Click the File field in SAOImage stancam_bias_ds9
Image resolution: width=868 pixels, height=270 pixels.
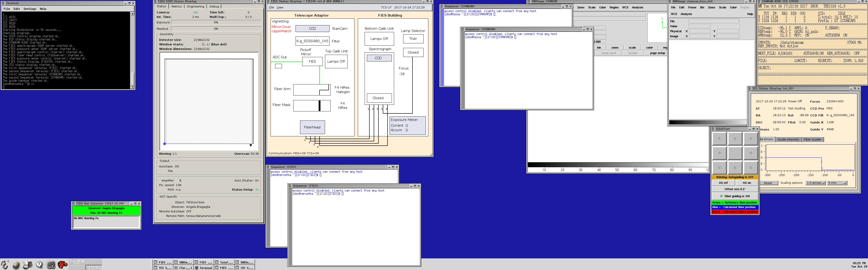pyautogui.click(x=714, y=21)
